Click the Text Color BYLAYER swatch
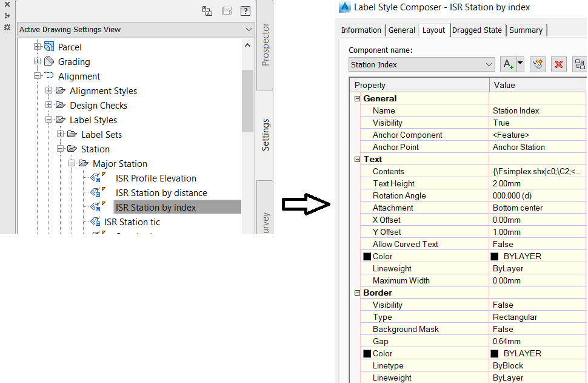The image size is (588, 383). pos(495,257)
